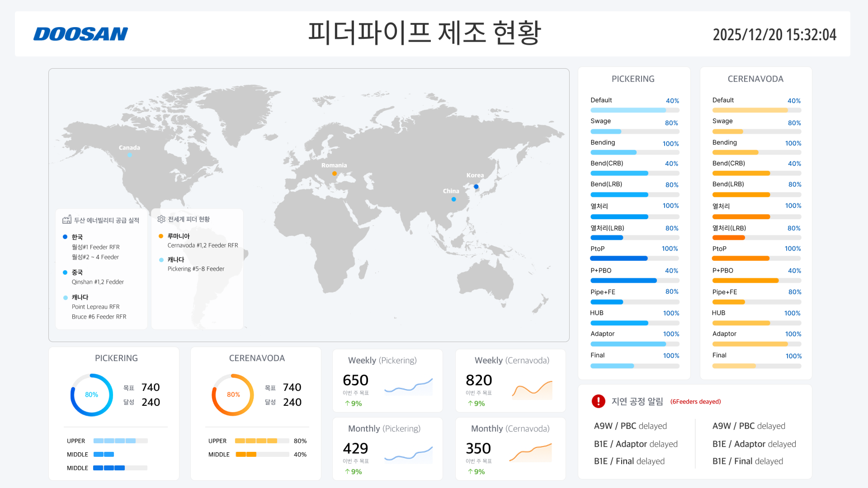
Task: Click the 지연 공정 알림 heading
Action: [637, 401]
